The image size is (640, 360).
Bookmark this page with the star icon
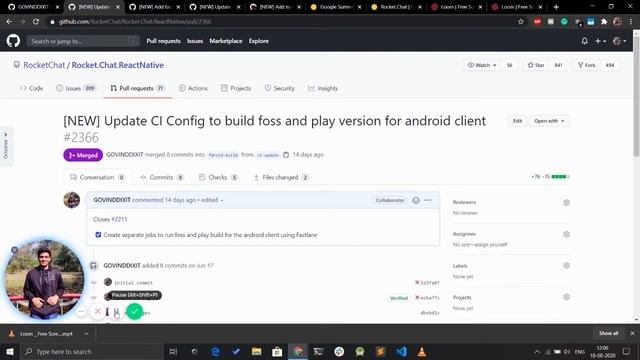pyautogui.click(x=520, y=22)
